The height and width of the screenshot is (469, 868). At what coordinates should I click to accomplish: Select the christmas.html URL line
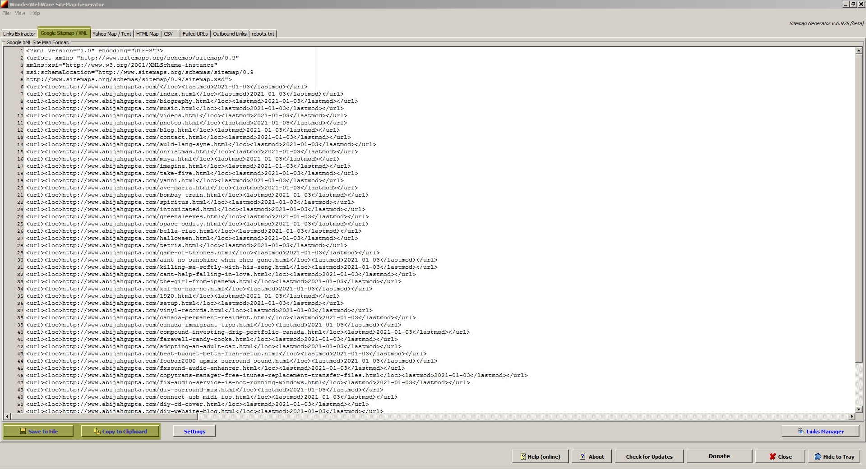pyautogui.click(x=192, y=152)
